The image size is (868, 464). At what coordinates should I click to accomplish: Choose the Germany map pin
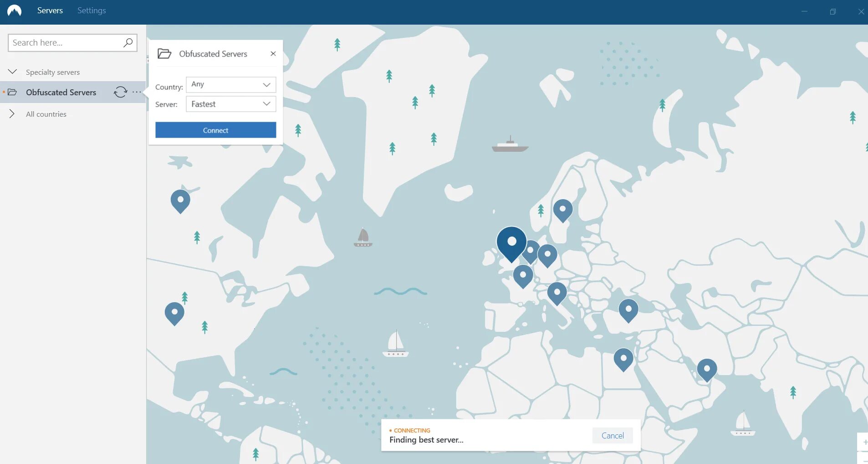(x=547, y=255)
